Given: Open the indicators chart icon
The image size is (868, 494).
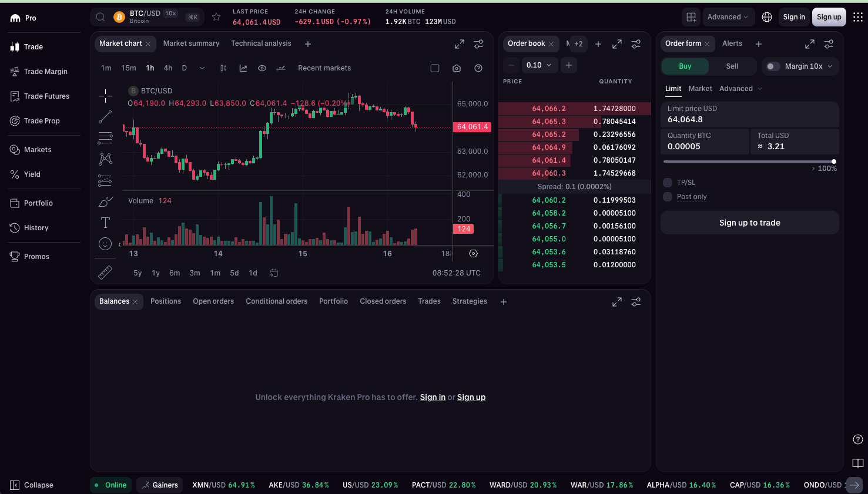Looking at the screenshot, I should [x=243, y=68].
